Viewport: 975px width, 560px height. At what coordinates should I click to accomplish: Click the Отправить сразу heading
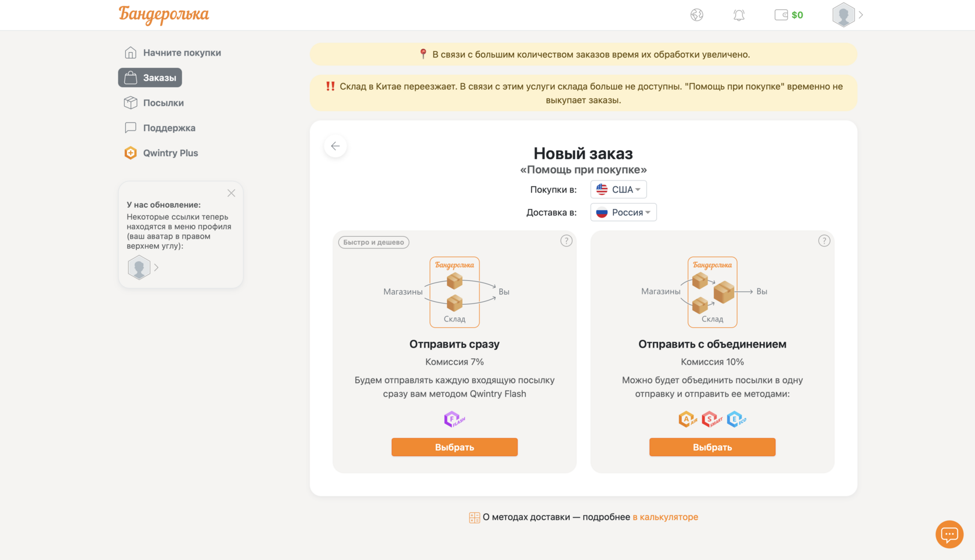454,344
